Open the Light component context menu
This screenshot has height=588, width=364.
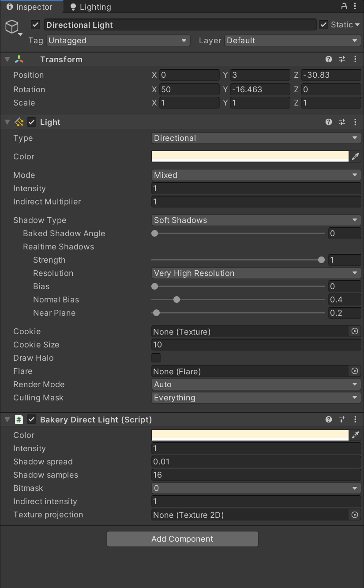point(356,122)
